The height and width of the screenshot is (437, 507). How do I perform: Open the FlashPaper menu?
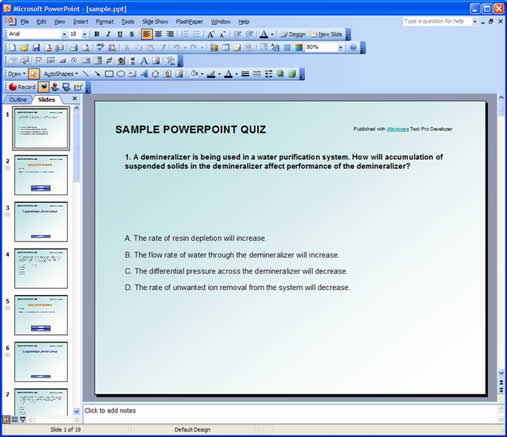189,22
